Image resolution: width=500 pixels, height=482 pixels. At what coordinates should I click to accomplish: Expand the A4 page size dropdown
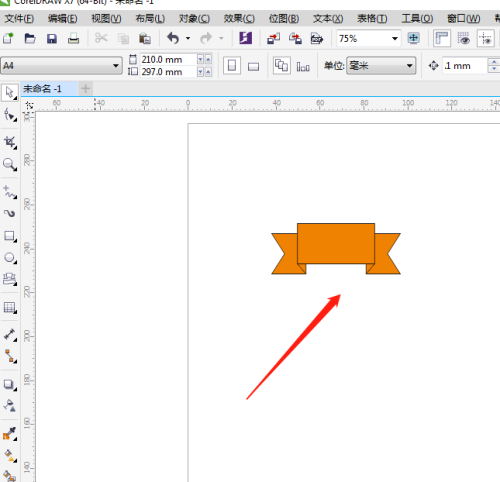point(61,65)
